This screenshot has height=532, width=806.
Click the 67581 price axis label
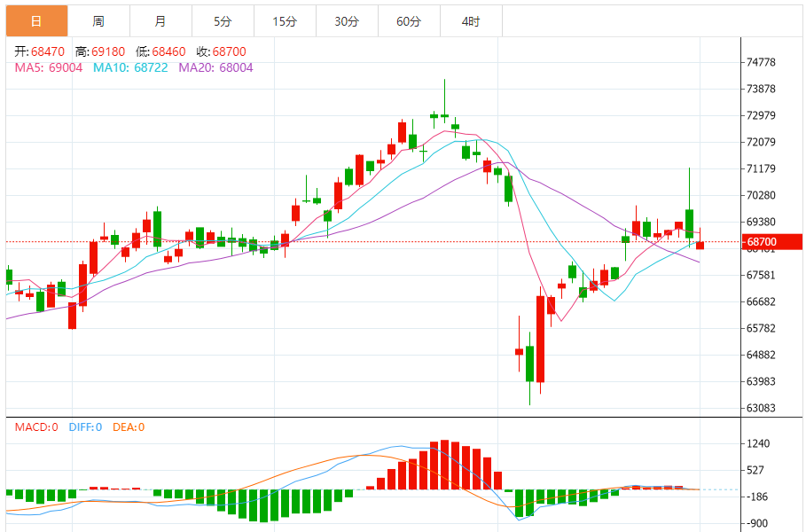(x=761, y=275)
